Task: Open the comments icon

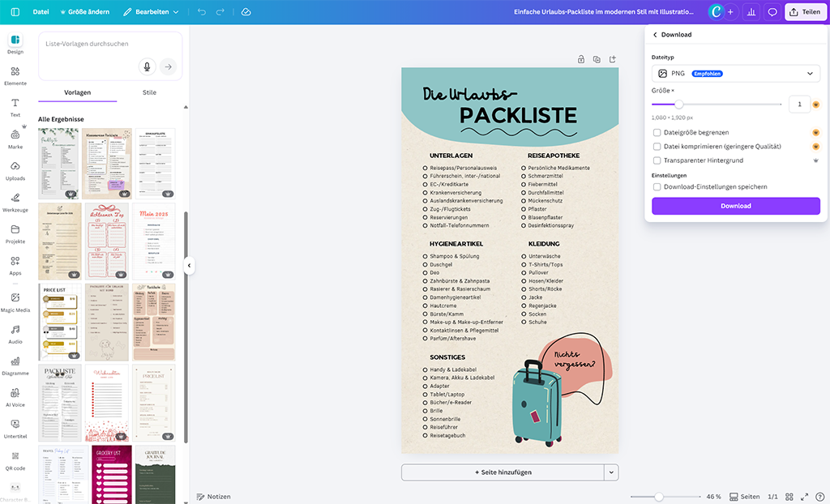Action: [772, 11]
